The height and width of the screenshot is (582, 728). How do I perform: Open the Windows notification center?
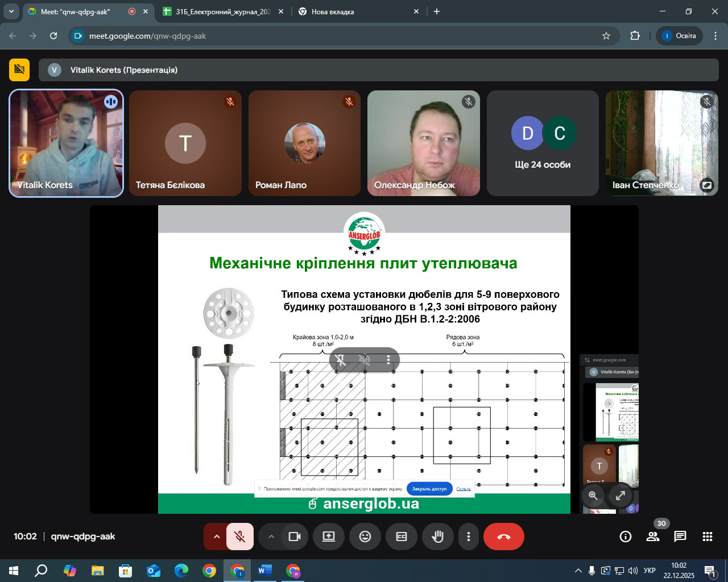point(710,571)
